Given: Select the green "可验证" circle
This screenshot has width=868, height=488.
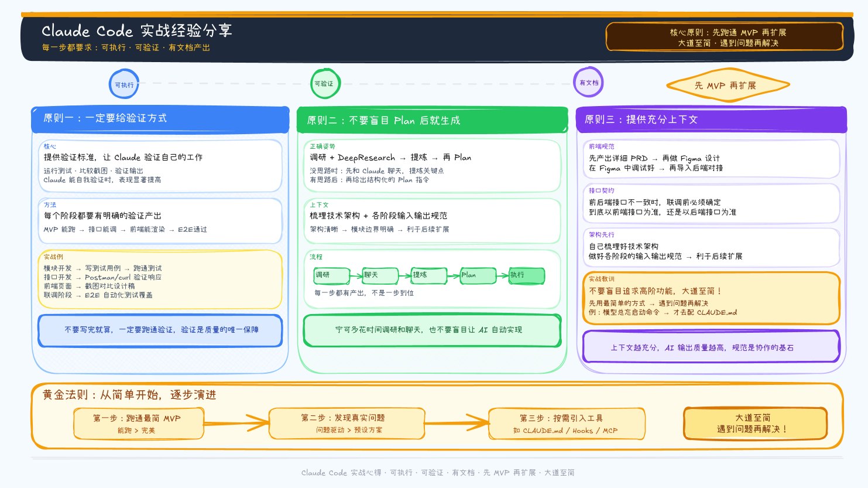Looking at the screenshot, I should coord(325,84).
